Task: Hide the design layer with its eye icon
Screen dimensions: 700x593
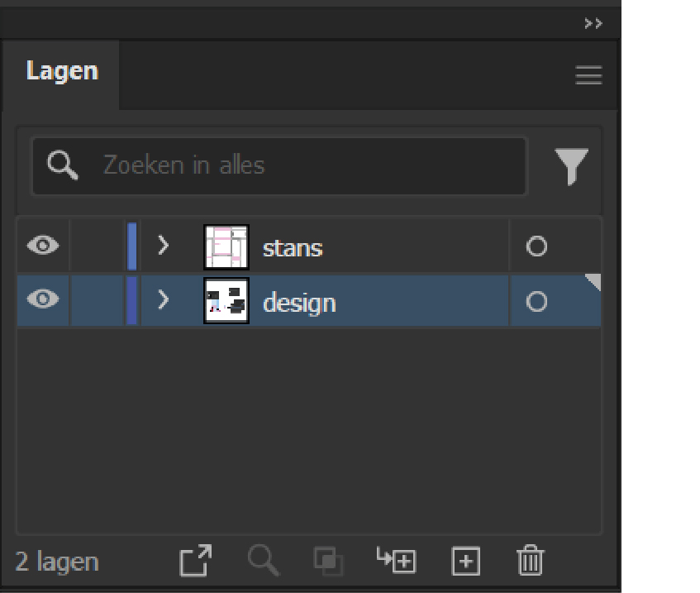Action: pos(43,299)
